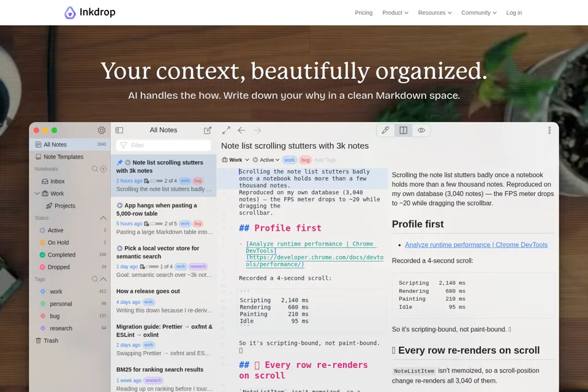Click the Add Tags field

(325, 160)
